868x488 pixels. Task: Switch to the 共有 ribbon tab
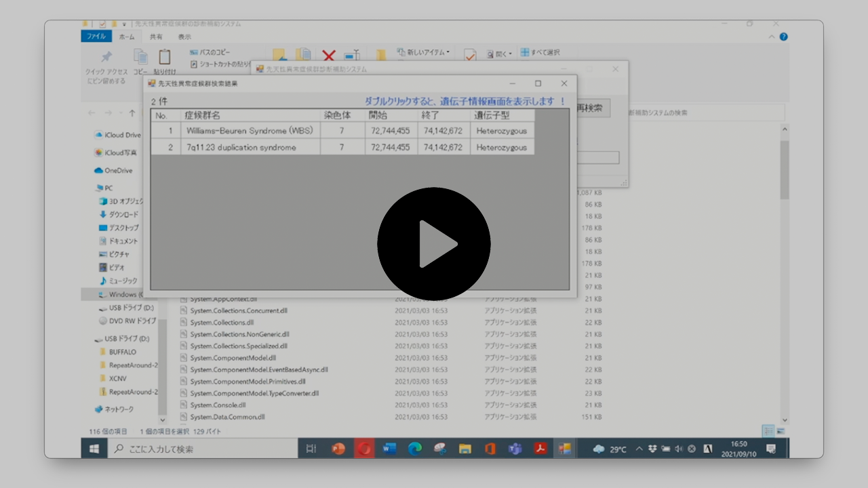click(x=156, y=37)
